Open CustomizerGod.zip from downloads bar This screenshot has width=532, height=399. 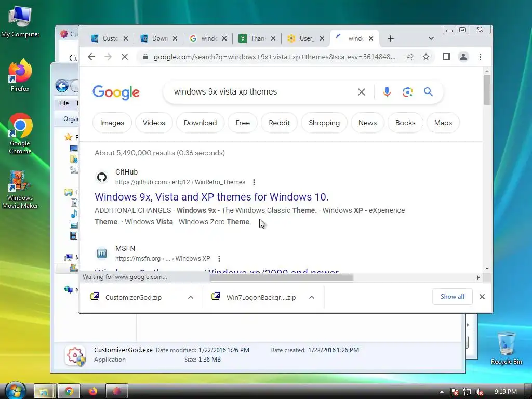[x=134, y=297]
